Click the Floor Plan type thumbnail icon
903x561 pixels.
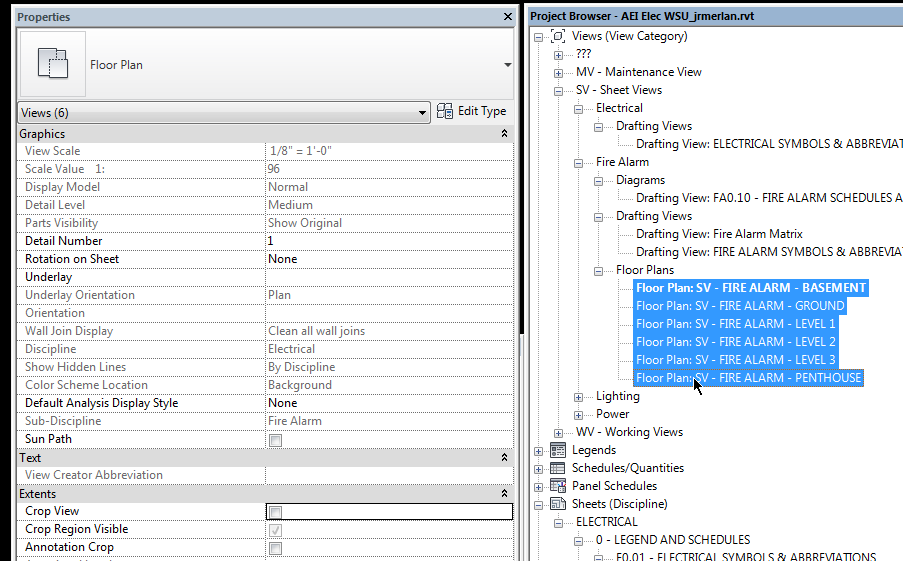[x=52, y=64]
